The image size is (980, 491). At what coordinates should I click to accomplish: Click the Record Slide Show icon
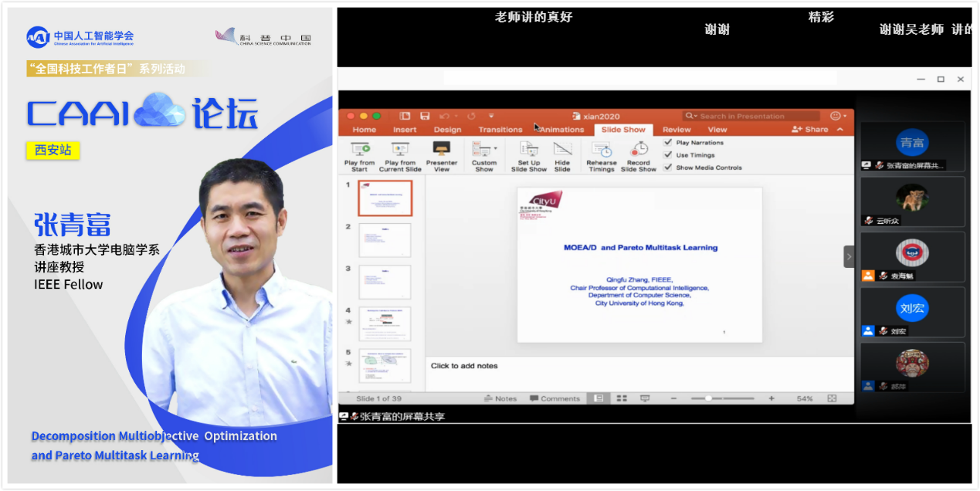(x=639, y=150)
